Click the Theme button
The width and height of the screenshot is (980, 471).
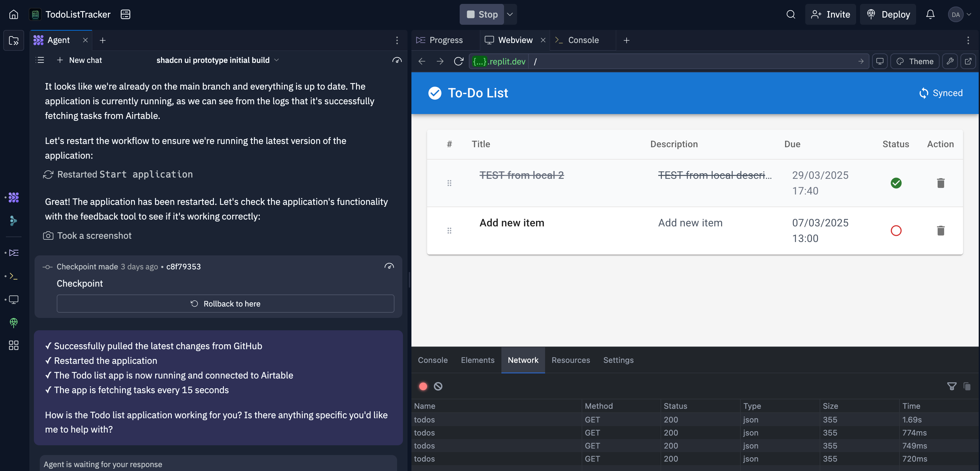pos(914,61)
